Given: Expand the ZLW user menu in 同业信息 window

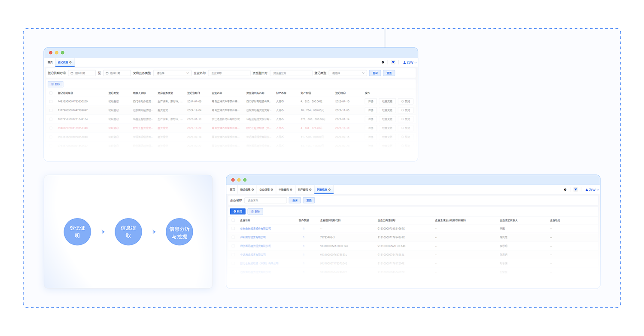Looking at the screenshot, I should click(x=592, y=189).
